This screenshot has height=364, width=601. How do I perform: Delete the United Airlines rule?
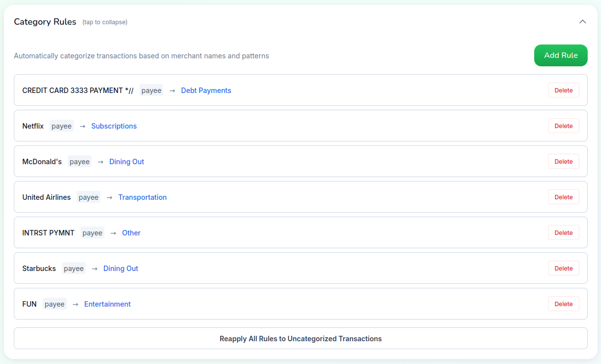tap(563, 197)
